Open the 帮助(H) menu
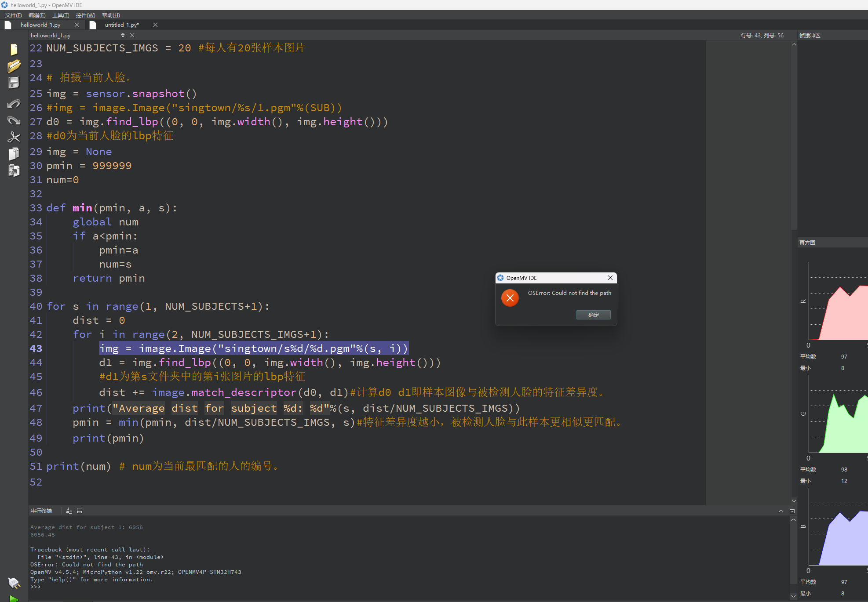868x602 pixels. pyautogui.click(x=111, y=15)
